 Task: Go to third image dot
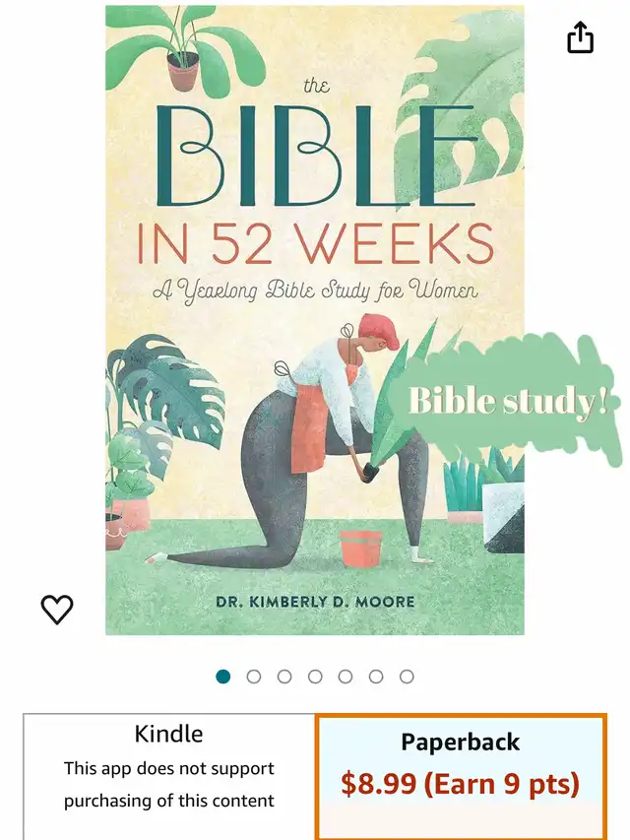284,677
